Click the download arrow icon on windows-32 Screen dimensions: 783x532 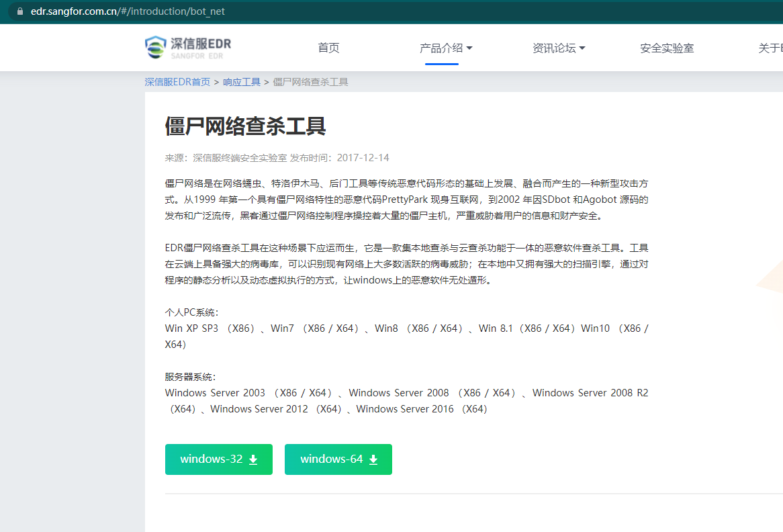point(253,459)
